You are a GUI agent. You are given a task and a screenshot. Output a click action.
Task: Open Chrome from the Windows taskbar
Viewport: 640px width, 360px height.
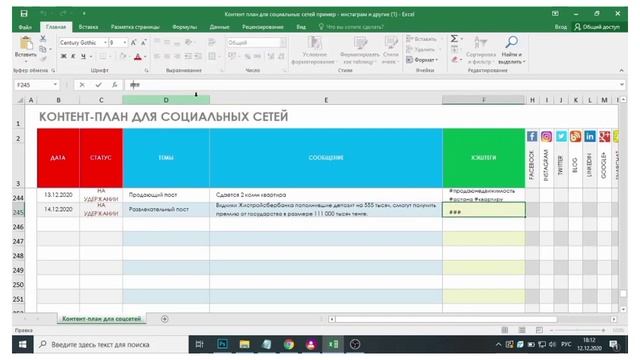289,344
